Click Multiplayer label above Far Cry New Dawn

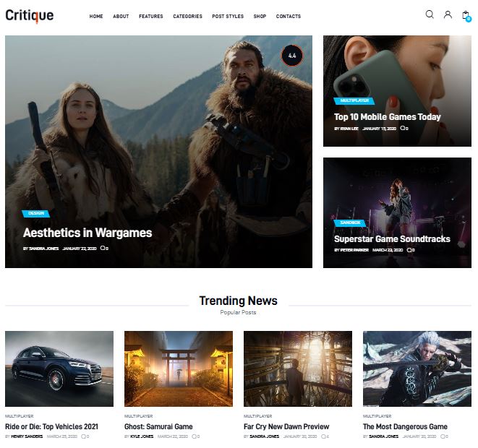[258, 416]
